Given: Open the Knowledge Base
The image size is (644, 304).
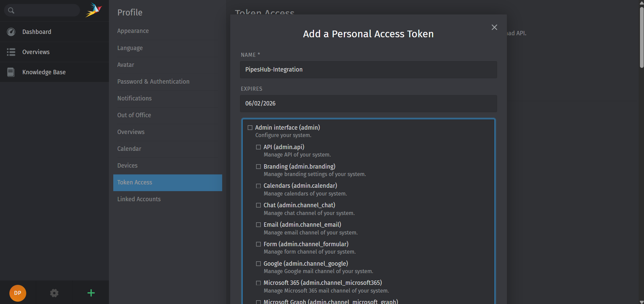Looking at the screenshot, I should [x=44, y=72].
